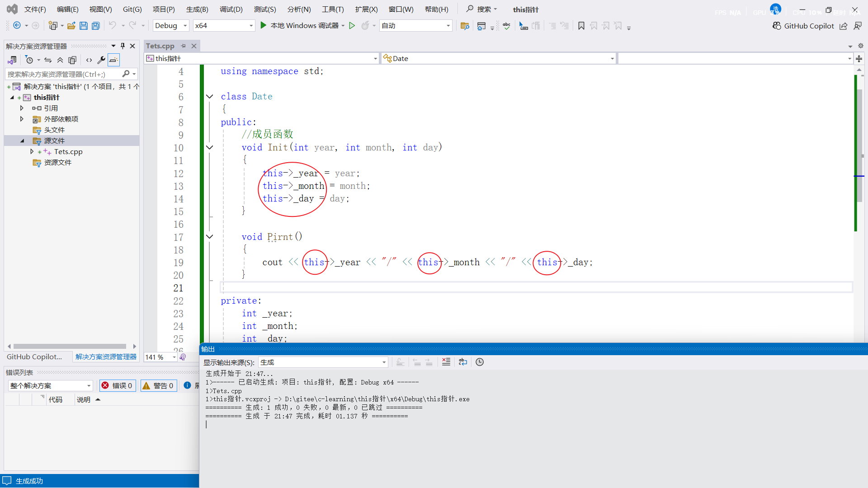Click the bookmark toggle icon in toolbar
868x488 pixels.
[x=581, y=26]
